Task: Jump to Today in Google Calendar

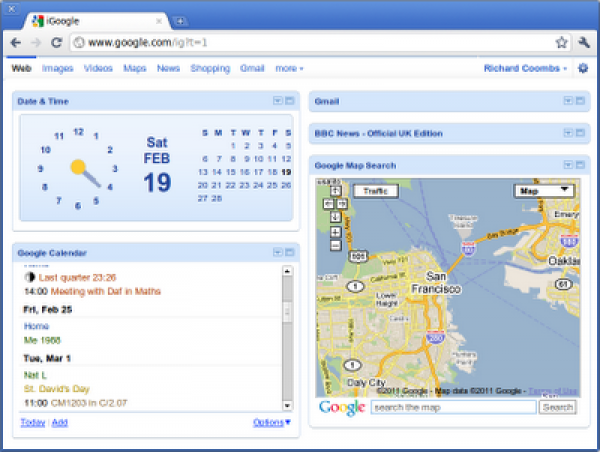Action: (33, 423)
